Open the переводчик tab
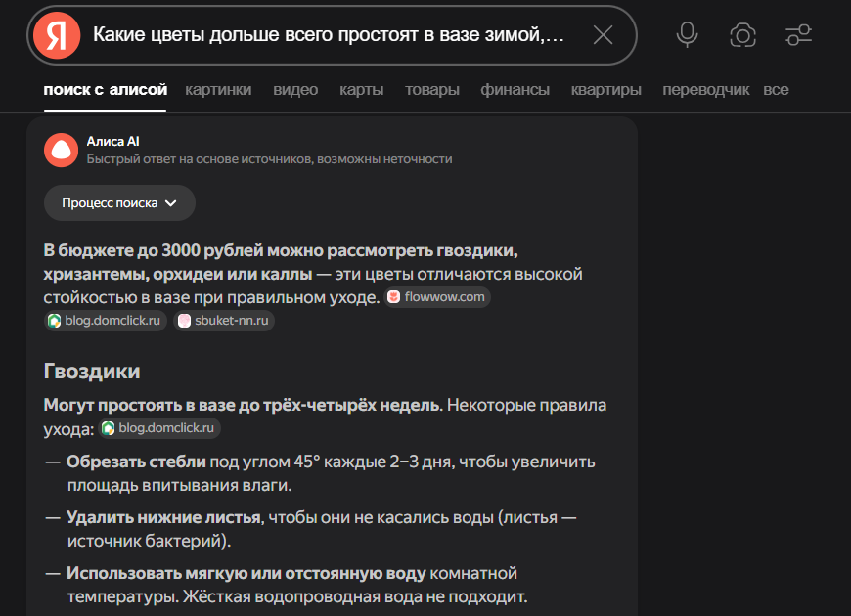 coord(705,90)
